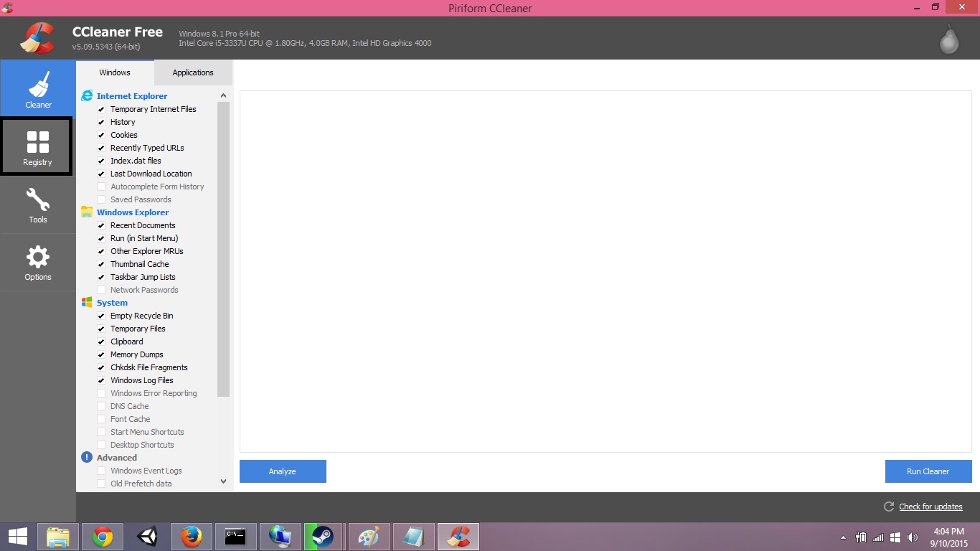Click the CCleaner taskbar icon

[458, 537]
